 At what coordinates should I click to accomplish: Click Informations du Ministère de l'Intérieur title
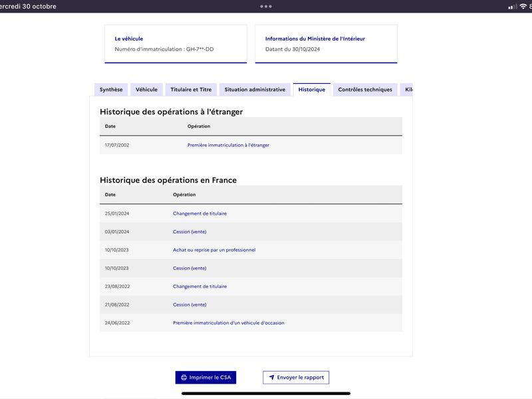point(315,39)
